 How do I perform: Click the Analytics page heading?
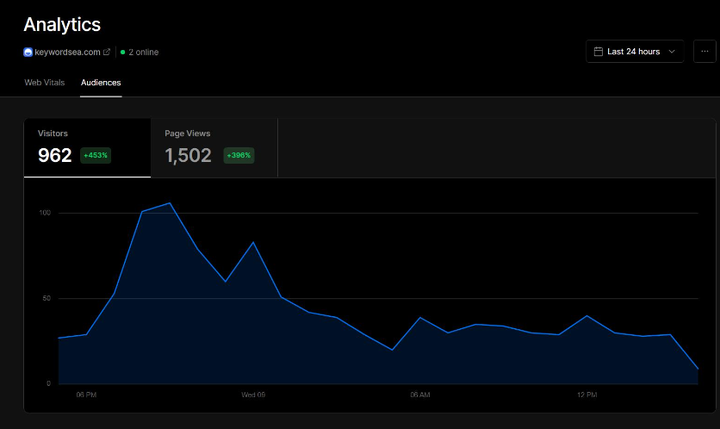pos(62,25)
